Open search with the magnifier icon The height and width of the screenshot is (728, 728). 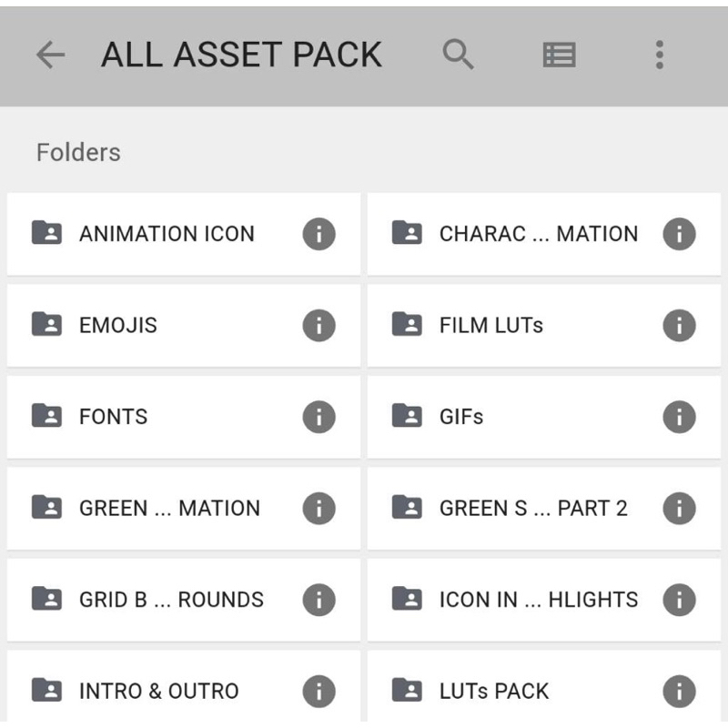(458, 56)
